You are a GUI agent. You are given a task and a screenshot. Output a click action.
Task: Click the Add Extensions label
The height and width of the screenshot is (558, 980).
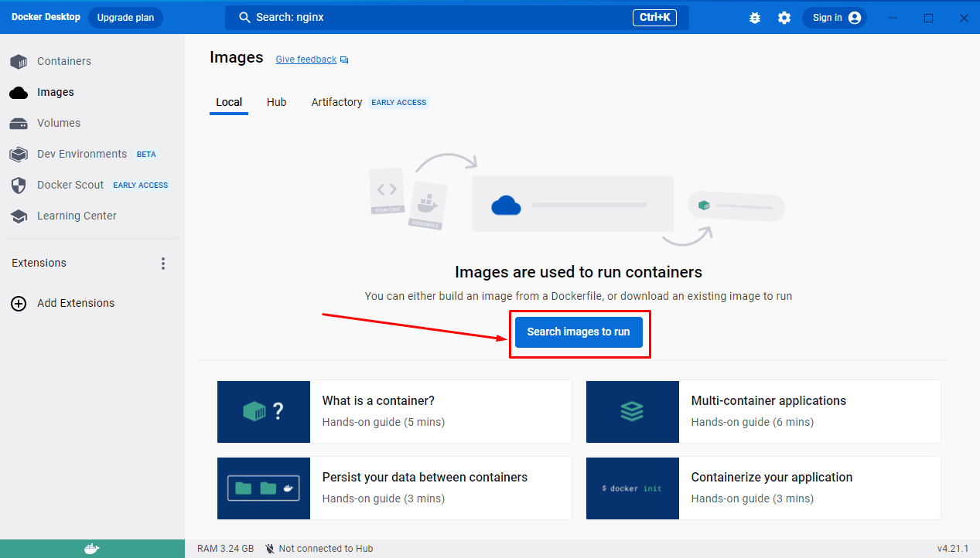tap(76, 303)
